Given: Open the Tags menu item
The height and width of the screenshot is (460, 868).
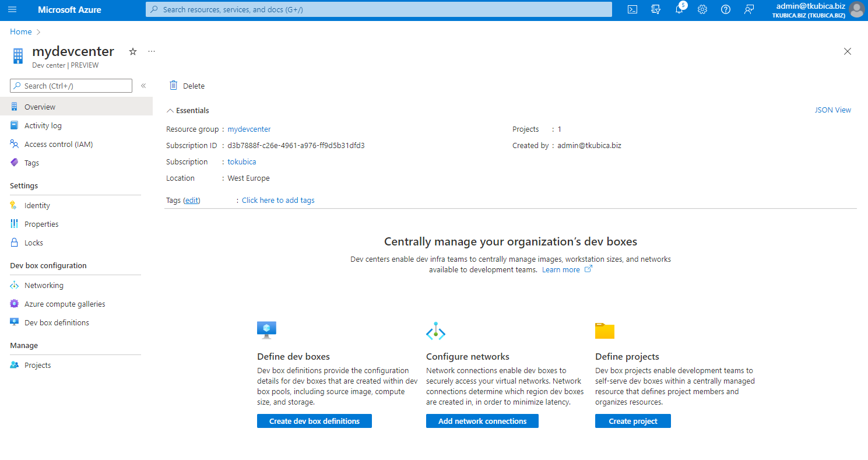Looking at the screenshot, I should click(x=76, y=163).
